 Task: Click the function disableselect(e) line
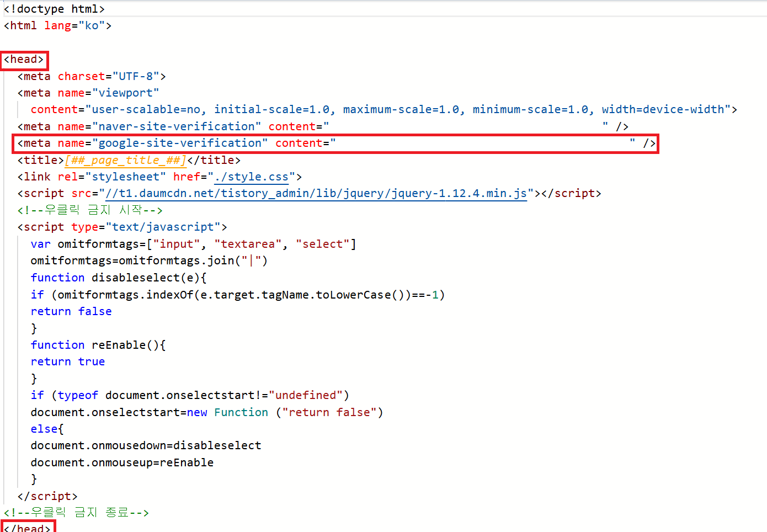pos(119,278)
